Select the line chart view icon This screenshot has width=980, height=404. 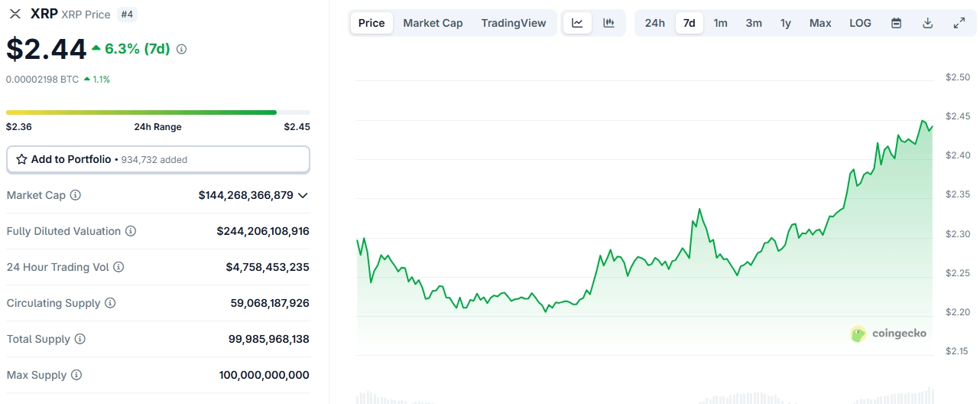pos(577,23)
